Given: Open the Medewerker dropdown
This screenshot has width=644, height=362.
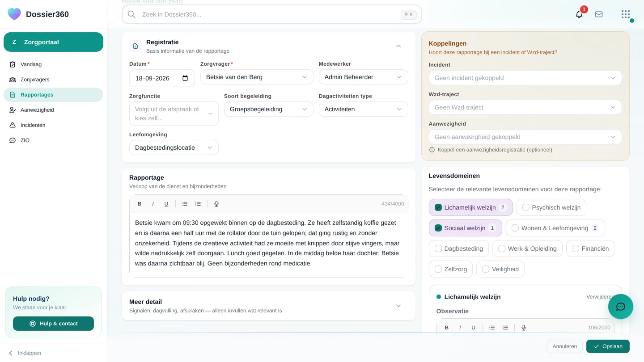Looking at the screenshot, I should [364, 77].
